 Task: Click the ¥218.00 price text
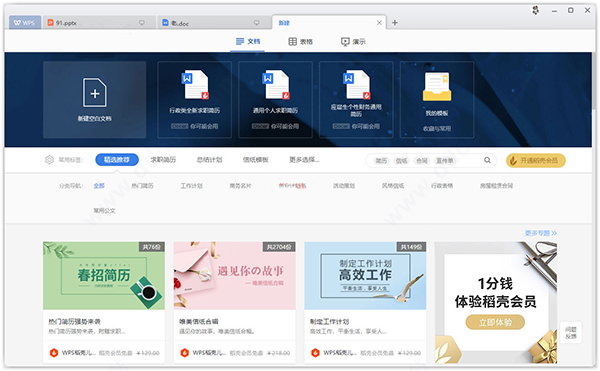(278, 353)
